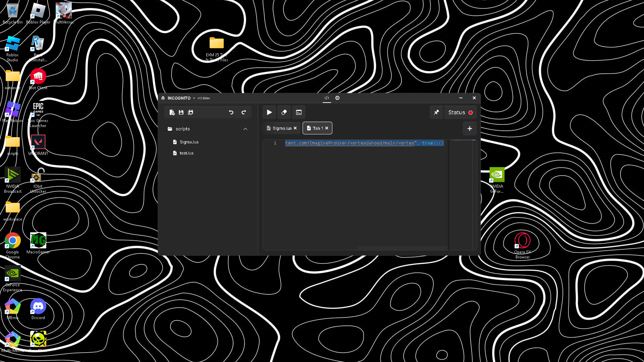Click the Execute script play button
Screen dimensions: 644x362
tap(269, 113)
